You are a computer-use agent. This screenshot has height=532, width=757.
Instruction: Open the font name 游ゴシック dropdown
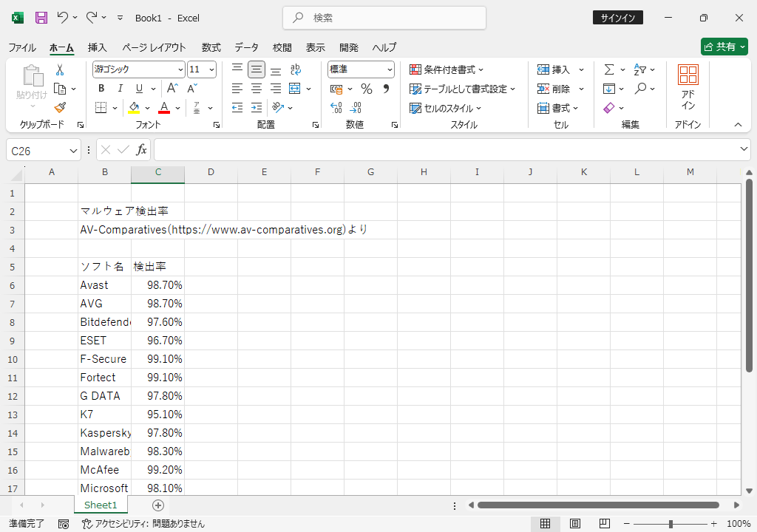point(180,69)
